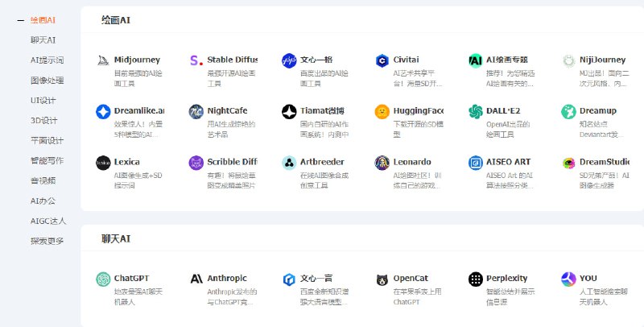Click the 聊天AI section heading

(115, 238)
